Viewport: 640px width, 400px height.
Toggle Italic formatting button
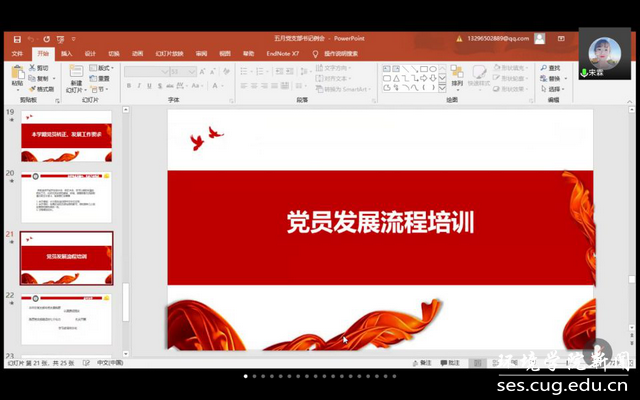140,86
